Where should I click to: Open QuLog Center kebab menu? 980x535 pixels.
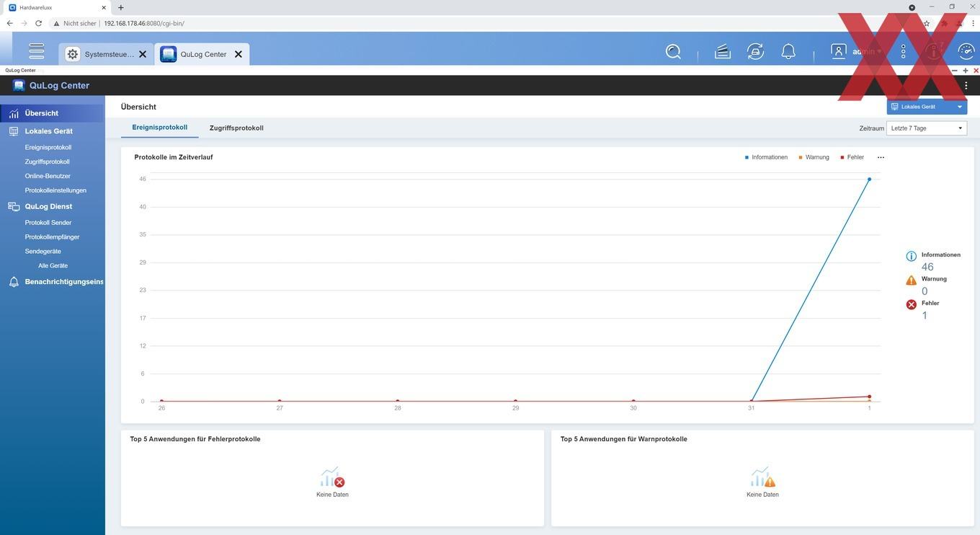click(x=966, y=85)
